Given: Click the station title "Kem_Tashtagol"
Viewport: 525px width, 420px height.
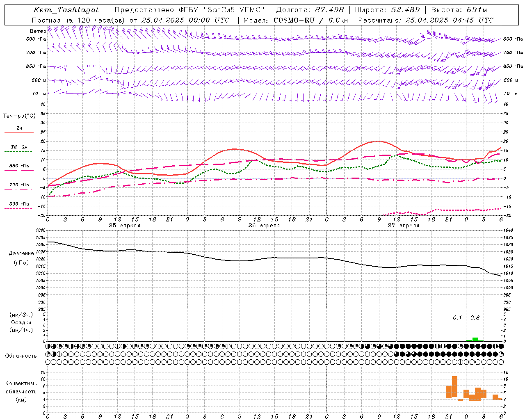Looking at the screenshot, I should [66, 10].
